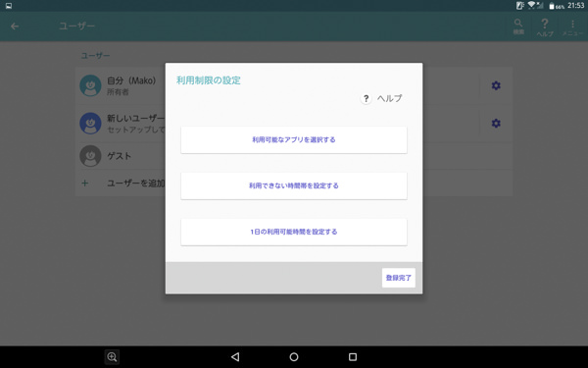Tap the magnifier zoom icon in navigation bar
The image size is (588, 368).
coord(112,357)
